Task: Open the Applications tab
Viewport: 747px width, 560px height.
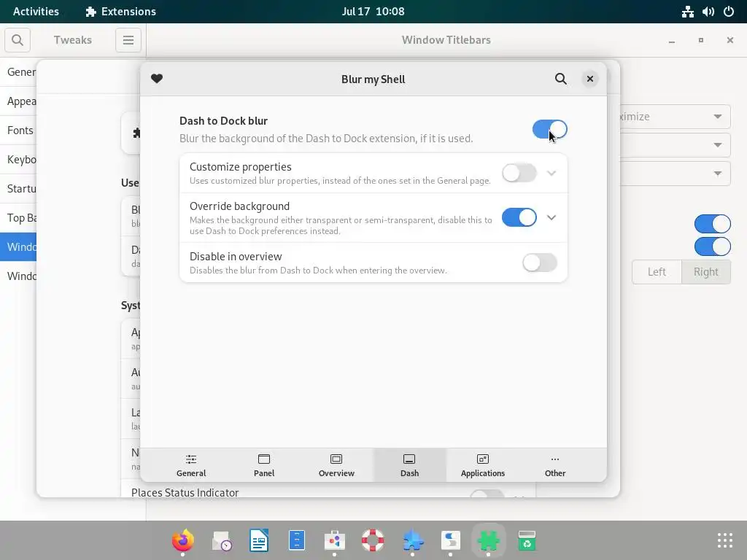Action: (483, 465)
